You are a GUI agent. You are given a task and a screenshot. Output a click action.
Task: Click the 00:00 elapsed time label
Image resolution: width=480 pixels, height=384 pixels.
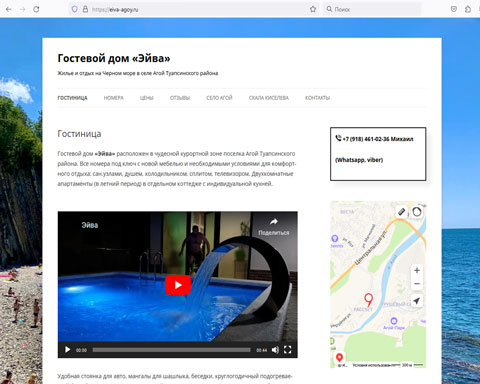click(x=81, y=350)
